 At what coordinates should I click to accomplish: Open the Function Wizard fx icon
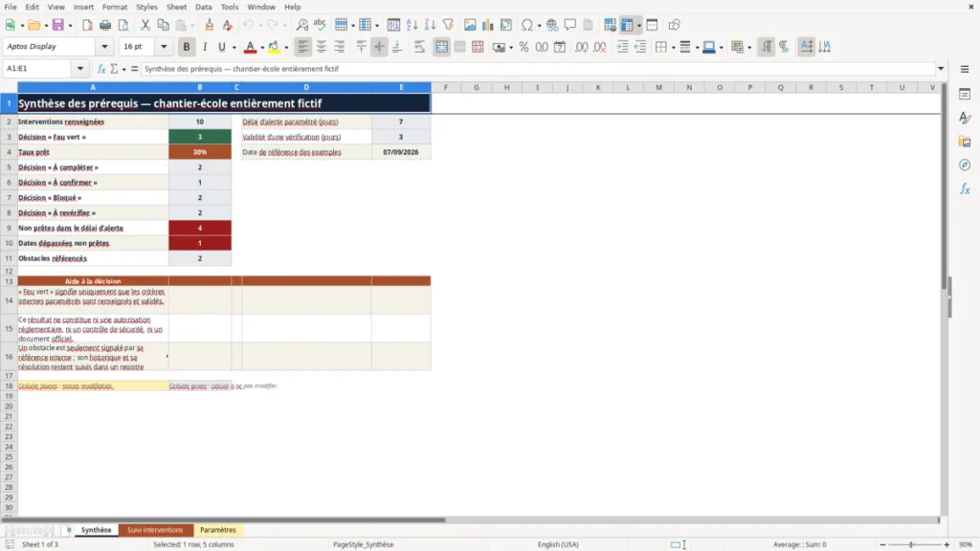tap(101, 69)
